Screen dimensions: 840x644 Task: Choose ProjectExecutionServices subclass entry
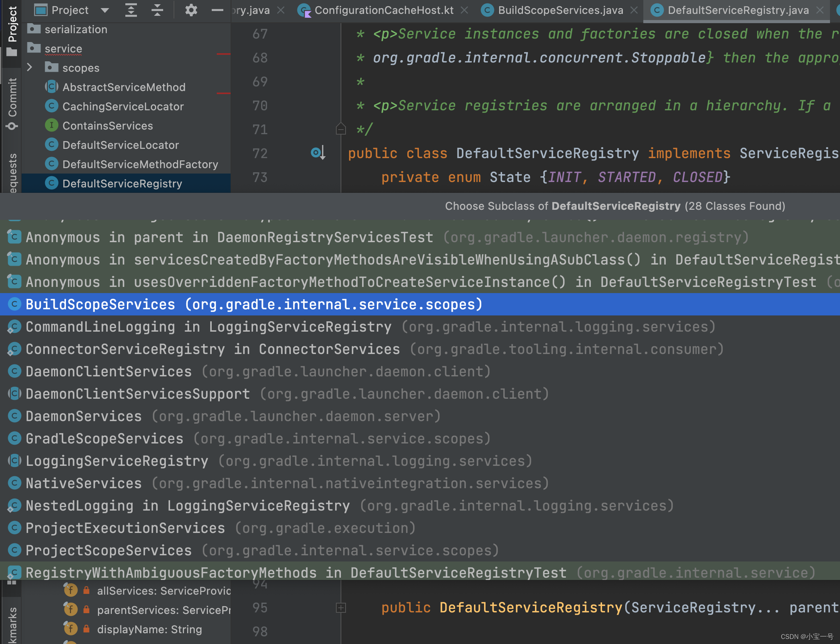[125, 528]
